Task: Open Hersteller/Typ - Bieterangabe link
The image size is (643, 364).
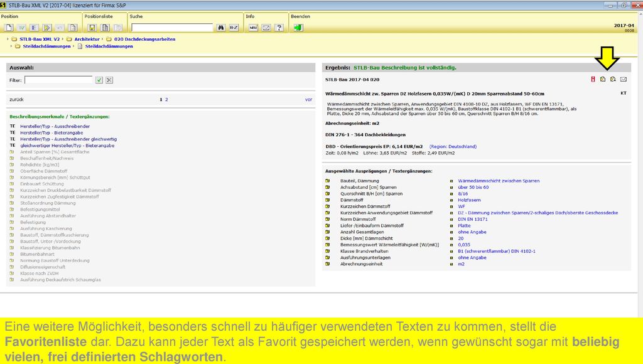Action: point(51,133)
